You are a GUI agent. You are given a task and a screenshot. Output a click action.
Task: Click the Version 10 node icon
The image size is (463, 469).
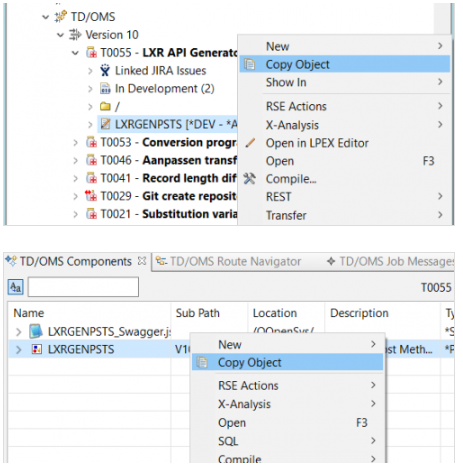point(75,34)
